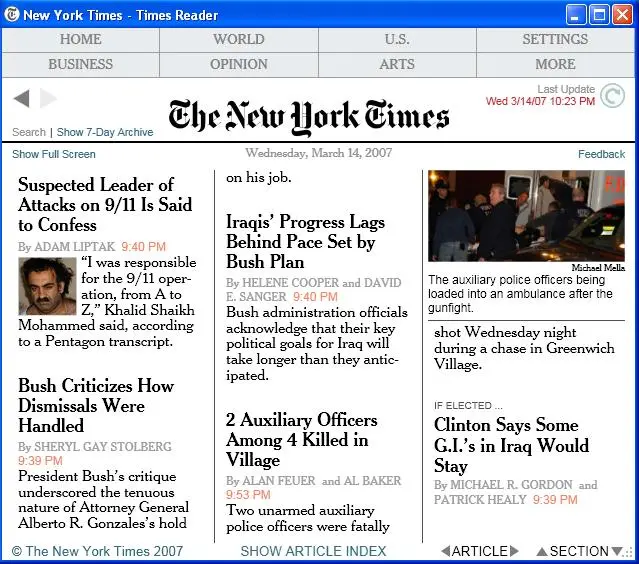The width and height of the screenshot is (639, 564).
Task: Click the ARTICLE navigation label
Action: [480, 551]
